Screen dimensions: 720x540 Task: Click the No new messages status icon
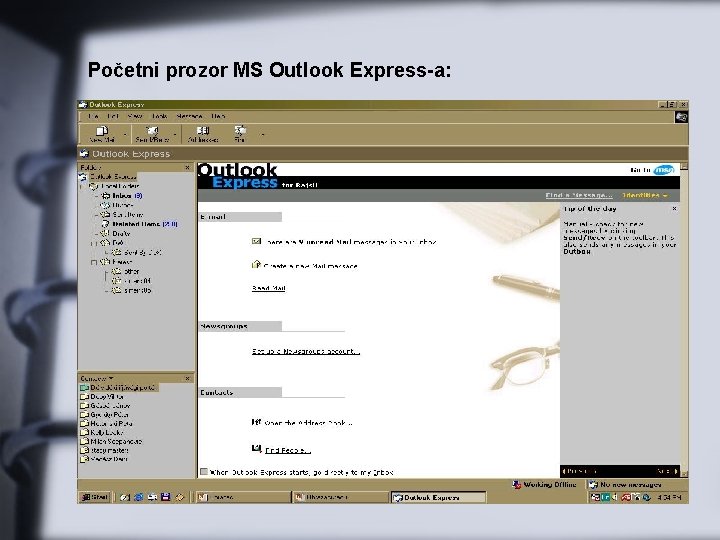pyautogui.click(x=593, y=485)
